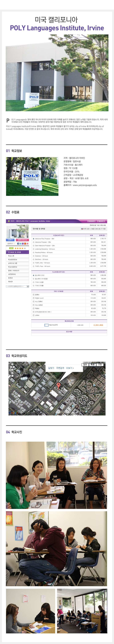Select Intensive Program 25hr radio
The width and height of the screenshot is (114, 644).
pyautogui.click(x=34, y=242)
